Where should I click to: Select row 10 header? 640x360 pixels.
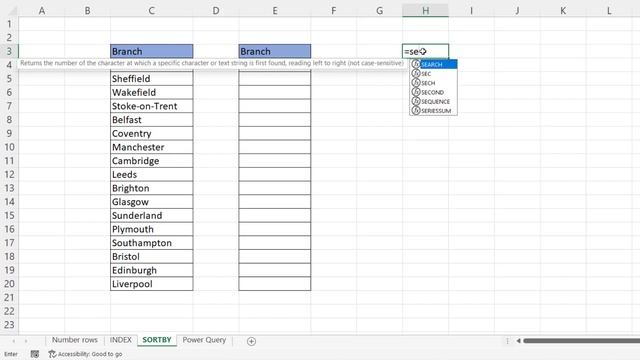tap(9, 147)
